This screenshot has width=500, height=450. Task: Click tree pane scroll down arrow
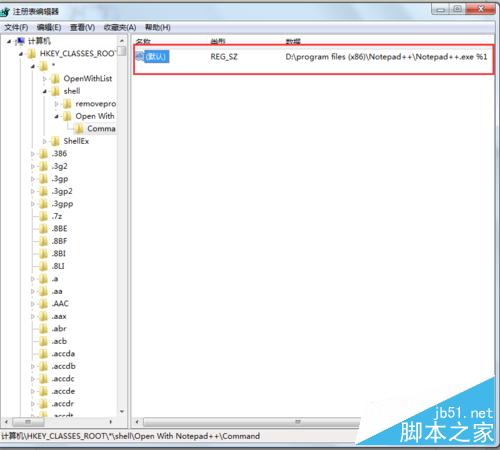[122, 412]
